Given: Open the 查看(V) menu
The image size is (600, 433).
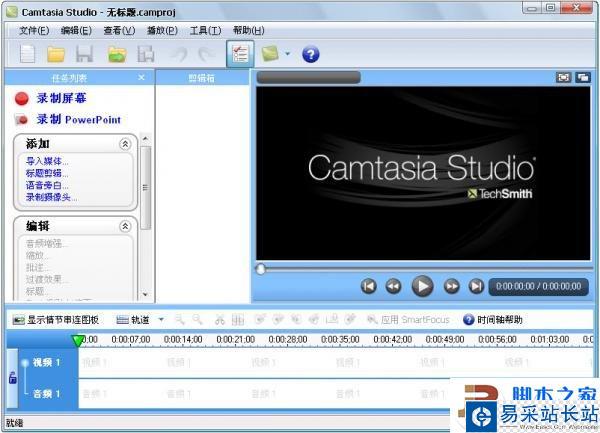Looking at the screenshot, I should pyautogui.click(x=119, y=30).
